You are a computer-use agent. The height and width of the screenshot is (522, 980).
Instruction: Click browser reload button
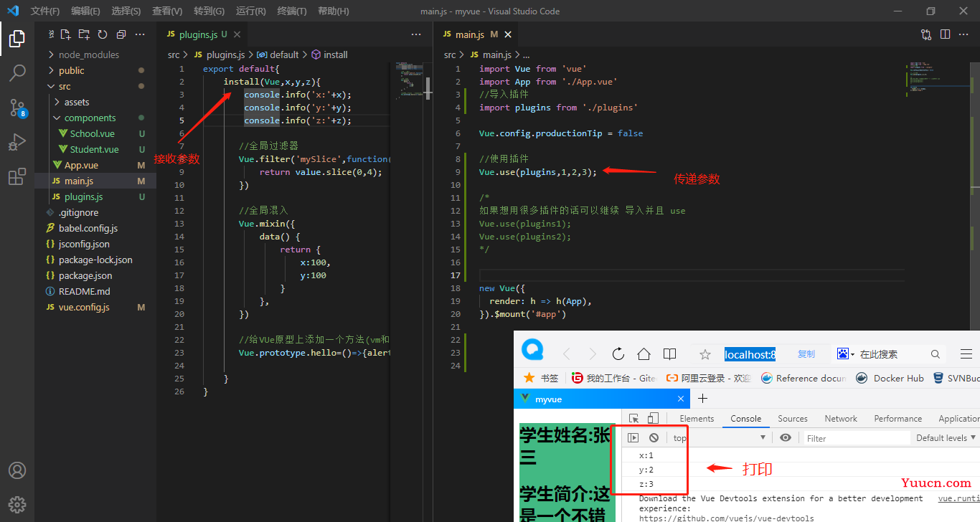pos(618,353)
